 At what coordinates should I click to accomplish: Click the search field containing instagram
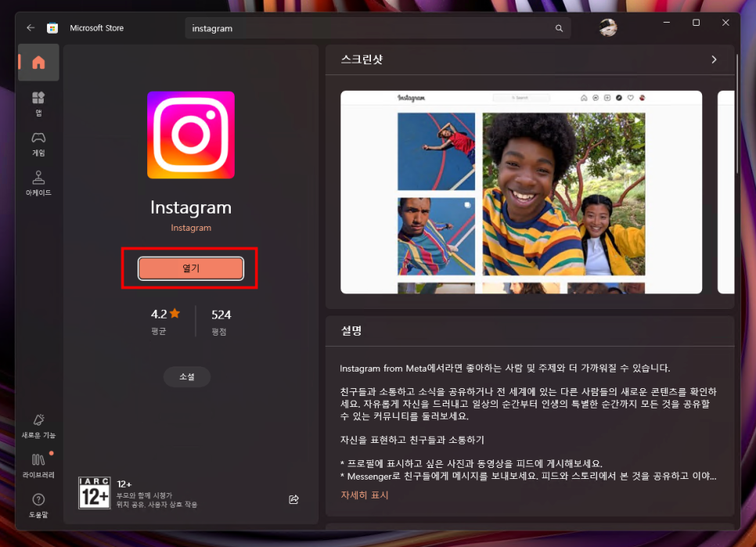click(378, 28)
